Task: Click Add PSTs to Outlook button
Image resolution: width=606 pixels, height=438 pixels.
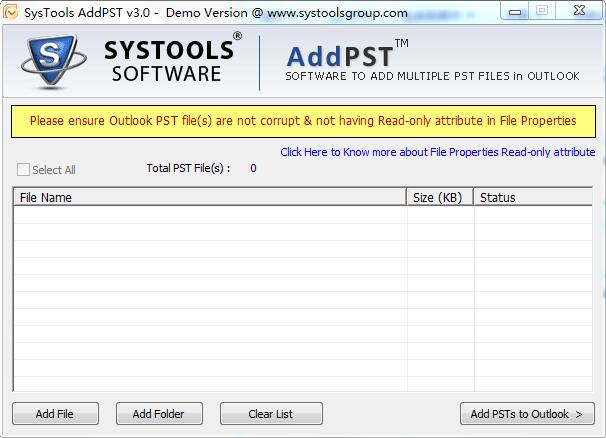Action: click(527, 414)
